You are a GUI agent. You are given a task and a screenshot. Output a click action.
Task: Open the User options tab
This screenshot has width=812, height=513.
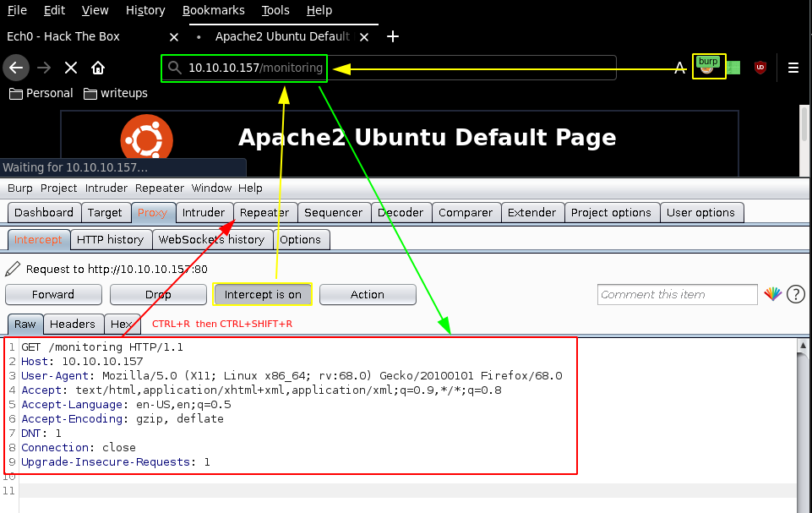click(x=700, y=212)
